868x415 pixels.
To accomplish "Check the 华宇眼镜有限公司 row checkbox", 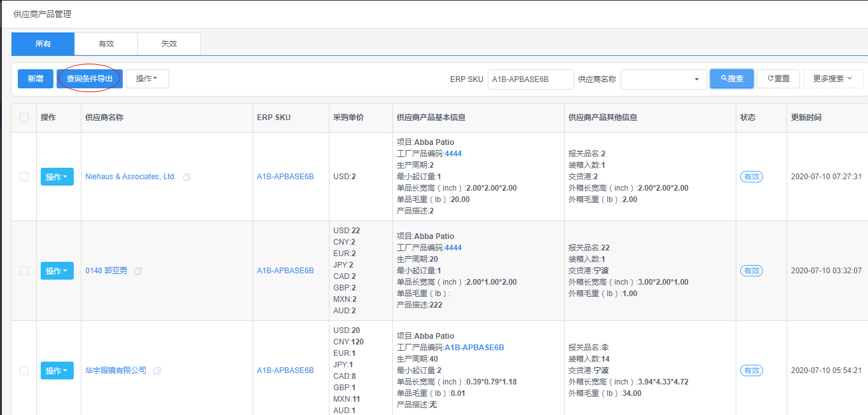I will pos(24,371).
